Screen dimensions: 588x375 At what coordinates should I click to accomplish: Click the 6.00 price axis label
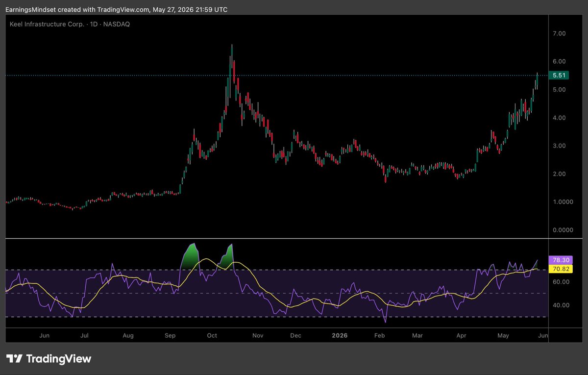pos(559,62)
